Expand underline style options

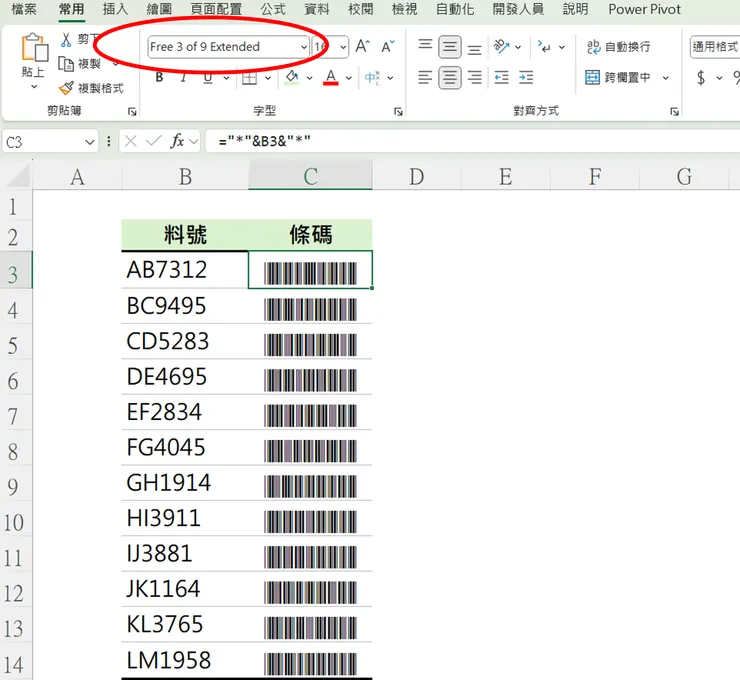click(x=227, y=78)
